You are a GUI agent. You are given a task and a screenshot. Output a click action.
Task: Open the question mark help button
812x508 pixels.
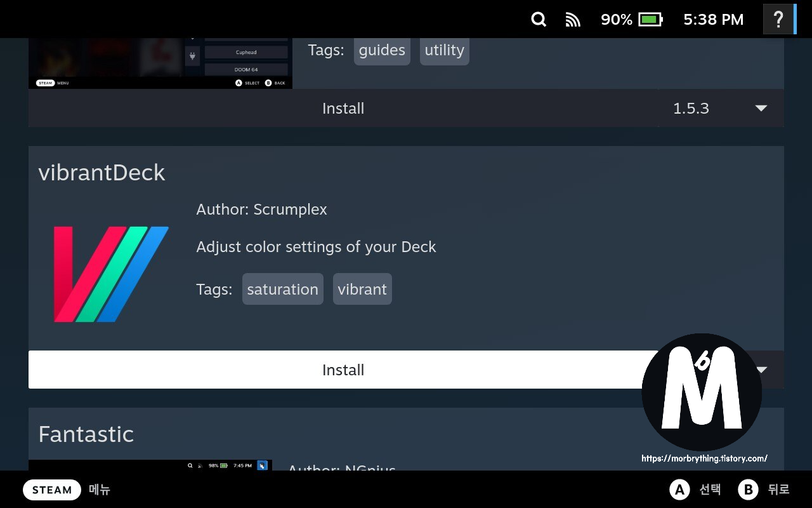pyautogui.click(x=778, y=19)
